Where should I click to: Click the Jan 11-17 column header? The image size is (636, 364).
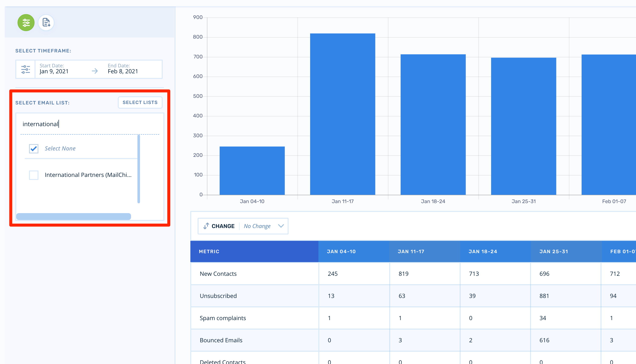pos(411,251)
